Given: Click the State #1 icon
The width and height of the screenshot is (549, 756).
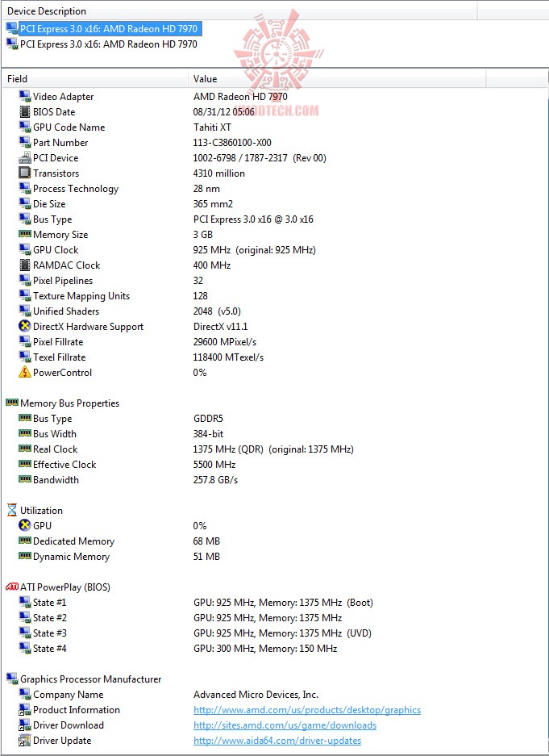Looking at the screenshot, I should tap(24, 602).
